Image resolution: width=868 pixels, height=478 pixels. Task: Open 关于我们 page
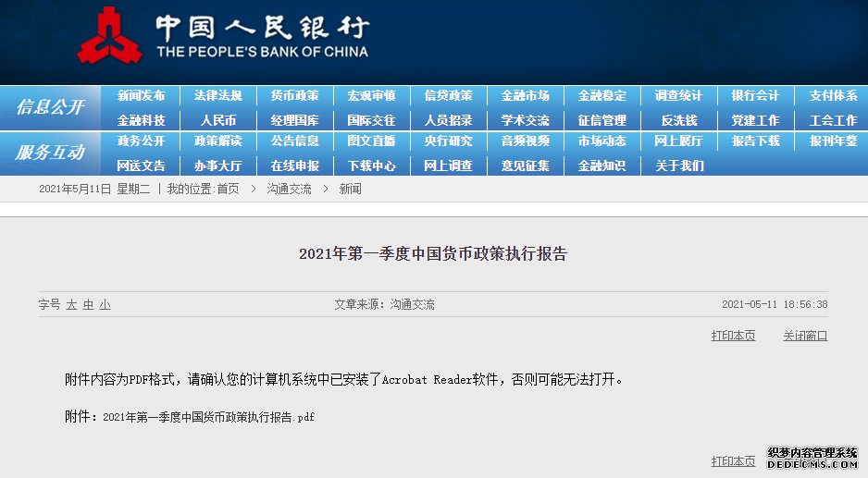(680, 165)
